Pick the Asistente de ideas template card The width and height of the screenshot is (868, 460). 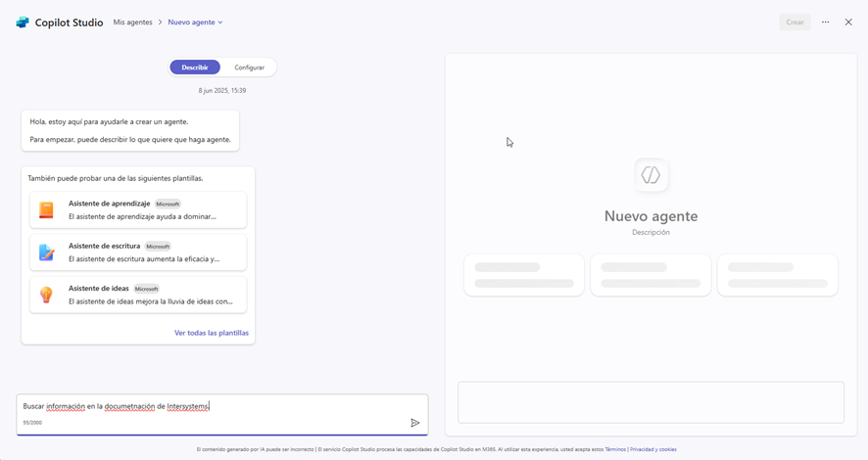tap(147, 295)
